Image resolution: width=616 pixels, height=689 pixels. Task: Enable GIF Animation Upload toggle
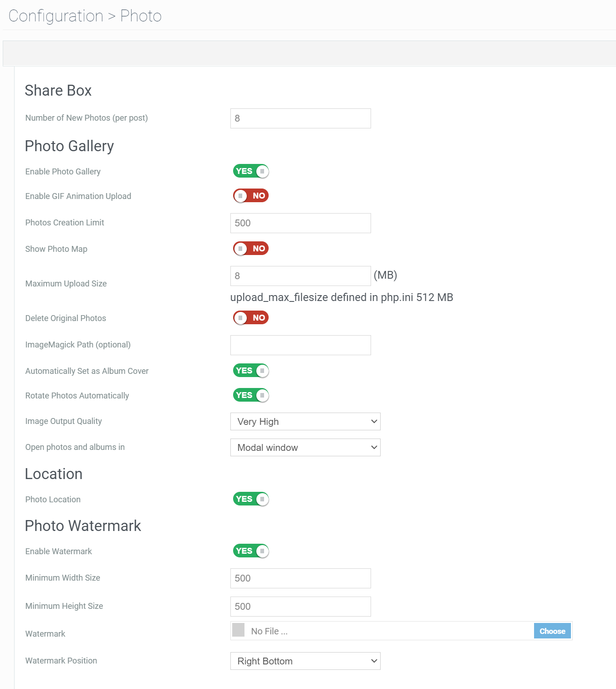[x=251, y=196]
